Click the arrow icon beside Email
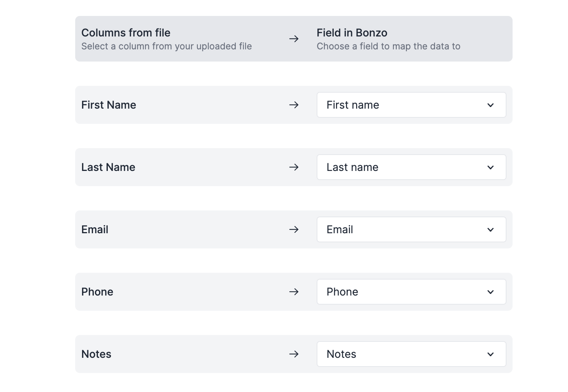568x392 pixels. 294,229
